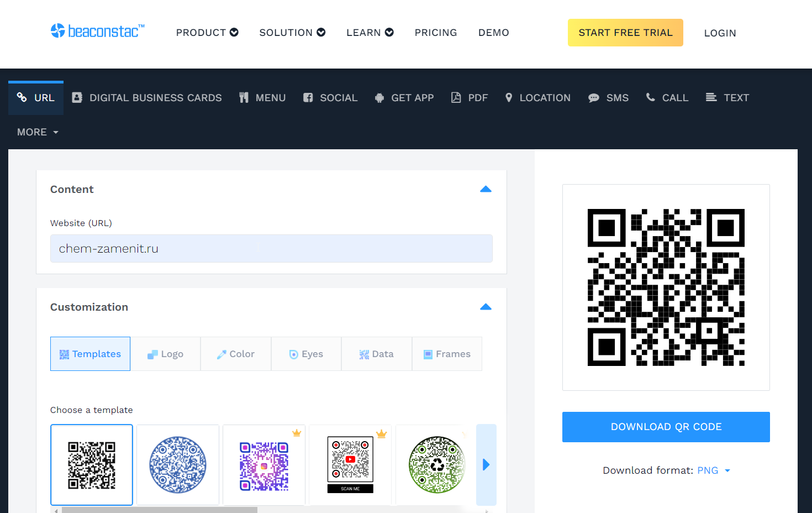
Task: Open the DEMO page
Action: pos(494,33)
